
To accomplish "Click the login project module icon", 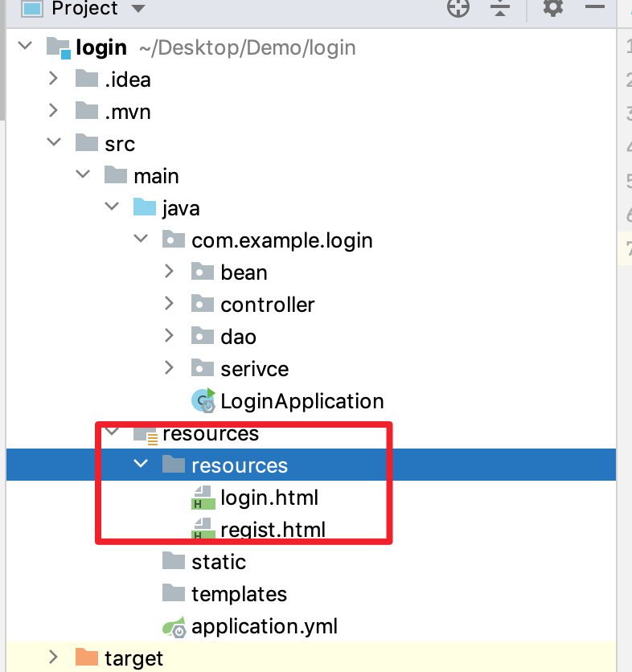I will (59, 47).
